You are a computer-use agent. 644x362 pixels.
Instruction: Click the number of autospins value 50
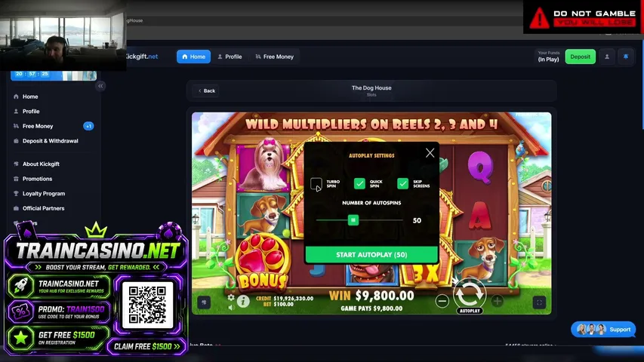pyautogui.click(x=417, y=220)
